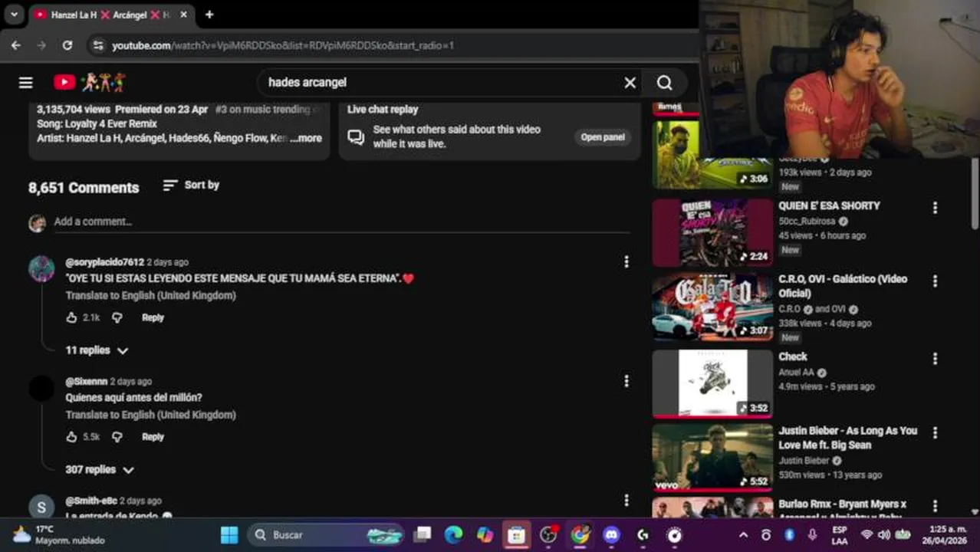Open more options for Galáctico video
This screenshot has height=552, width=980.
coord(935,281)
